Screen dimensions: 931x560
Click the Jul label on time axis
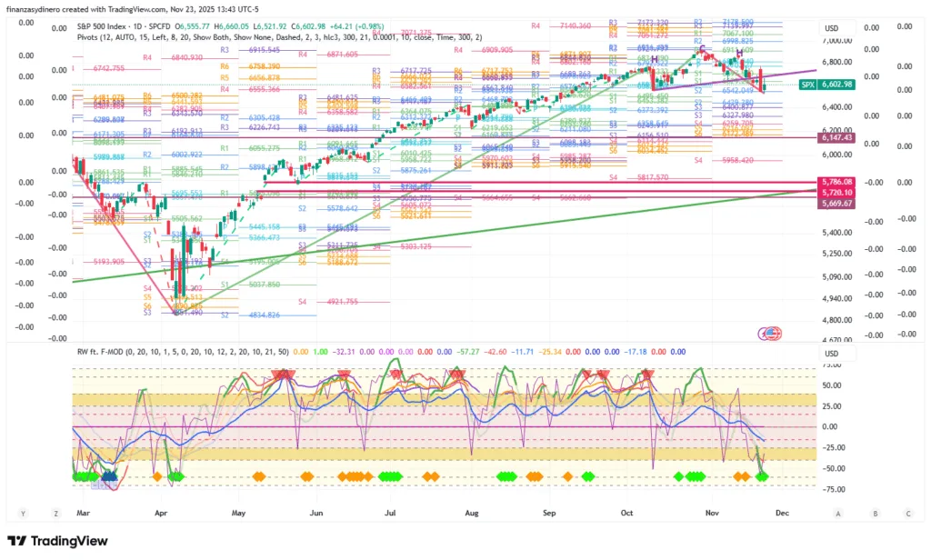390,514
